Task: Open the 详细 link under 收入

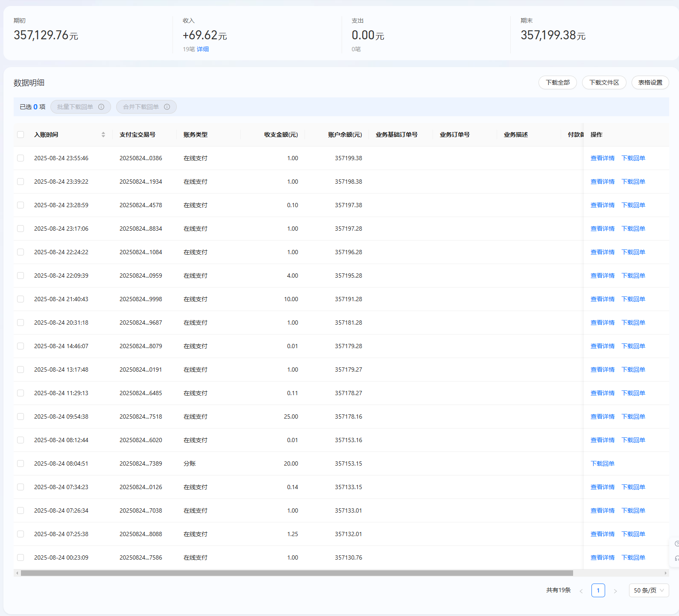Action: [x=203, y=49]
